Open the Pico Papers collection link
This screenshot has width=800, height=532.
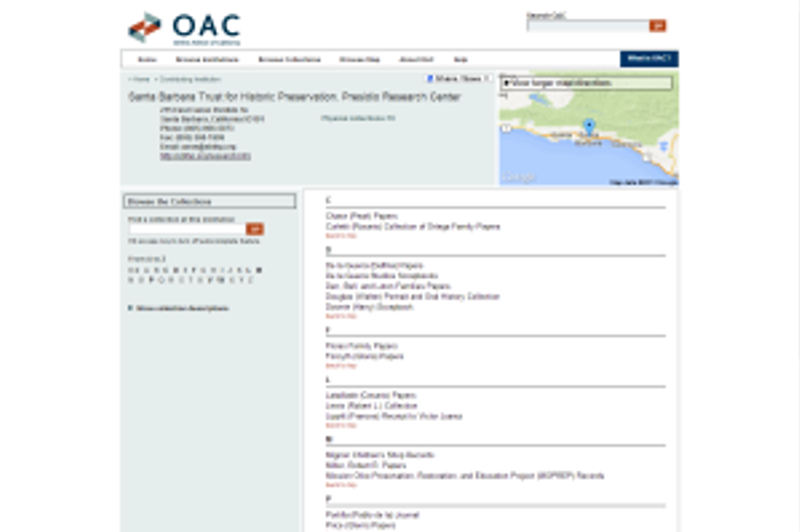point(360,525)
